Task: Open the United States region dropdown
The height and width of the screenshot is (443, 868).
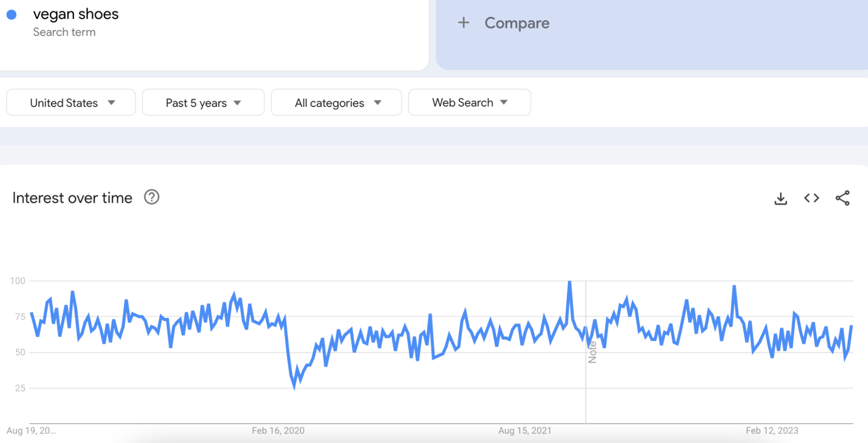Action: [x=71, y=103]
